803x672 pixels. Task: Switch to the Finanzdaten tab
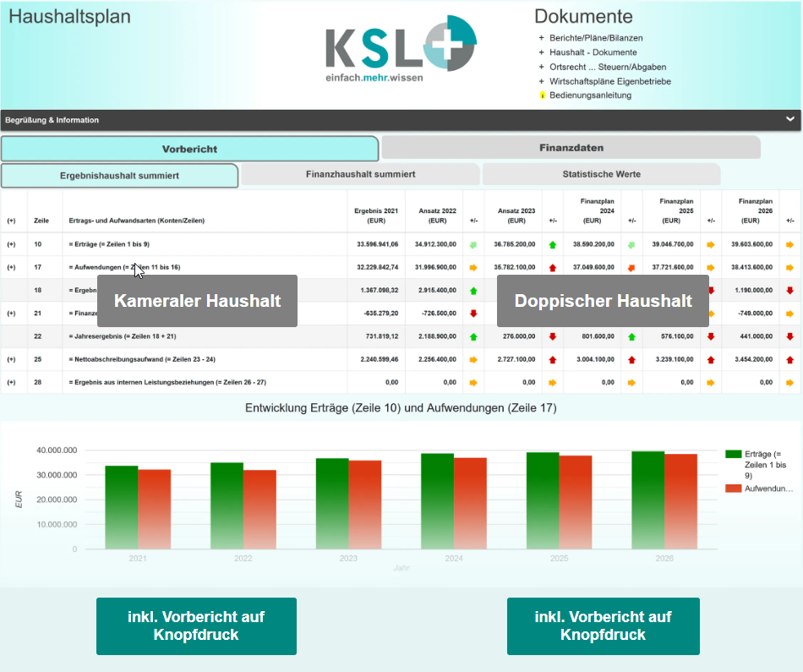click(x=571, y=148)
